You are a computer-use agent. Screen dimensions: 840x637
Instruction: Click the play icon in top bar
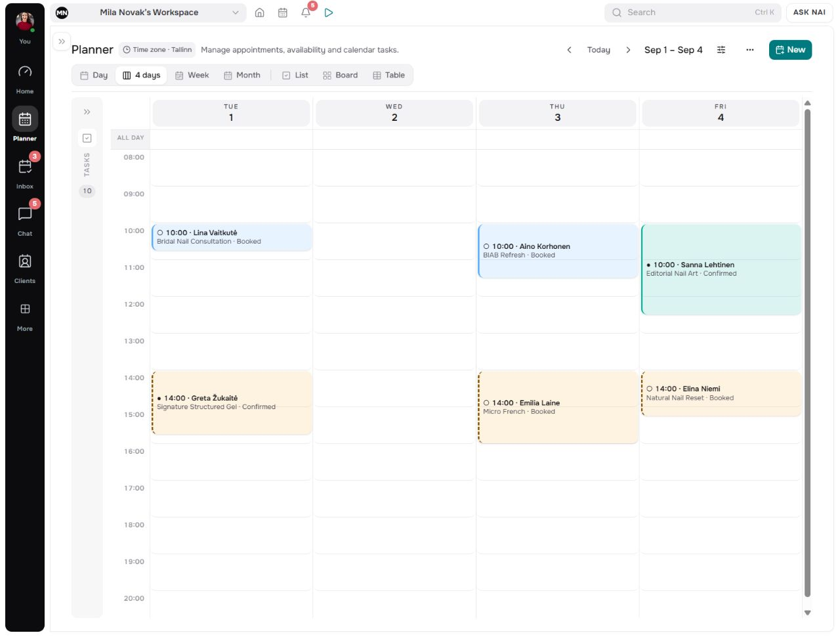point(329,12)
